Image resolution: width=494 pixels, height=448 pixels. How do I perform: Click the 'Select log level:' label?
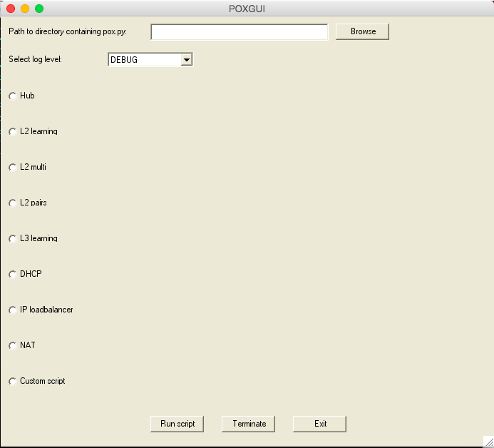(x=36, y=59)
